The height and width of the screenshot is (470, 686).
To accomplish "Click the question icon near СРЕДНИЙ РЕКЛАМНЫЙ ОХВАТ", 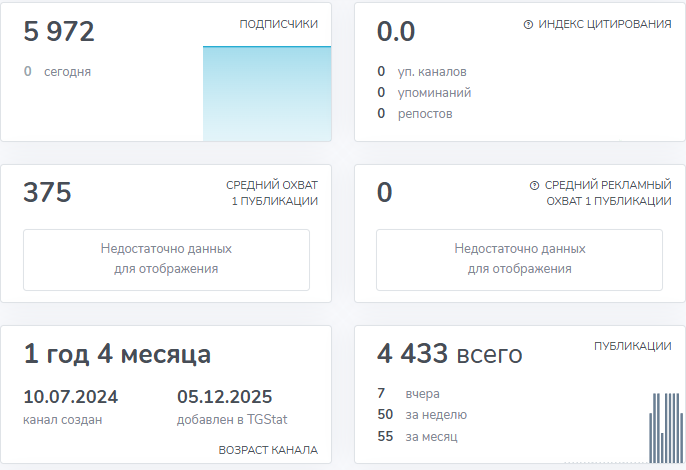I will (x=534, y=186).
